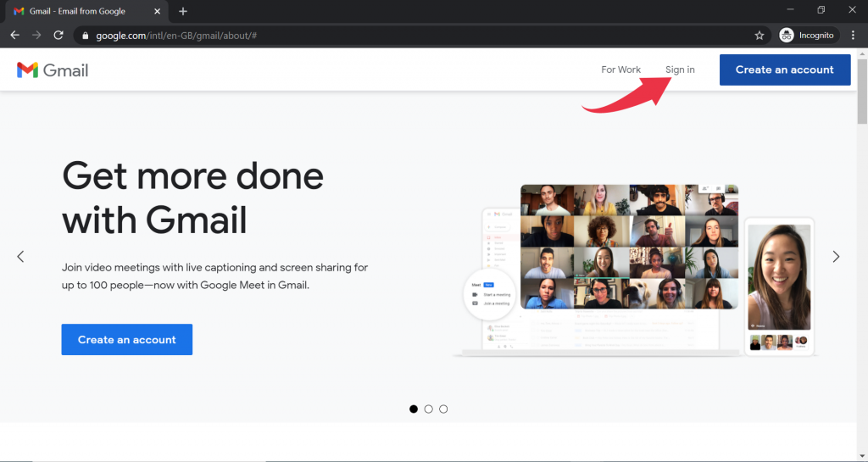Click Create an account below the headline

127,340
